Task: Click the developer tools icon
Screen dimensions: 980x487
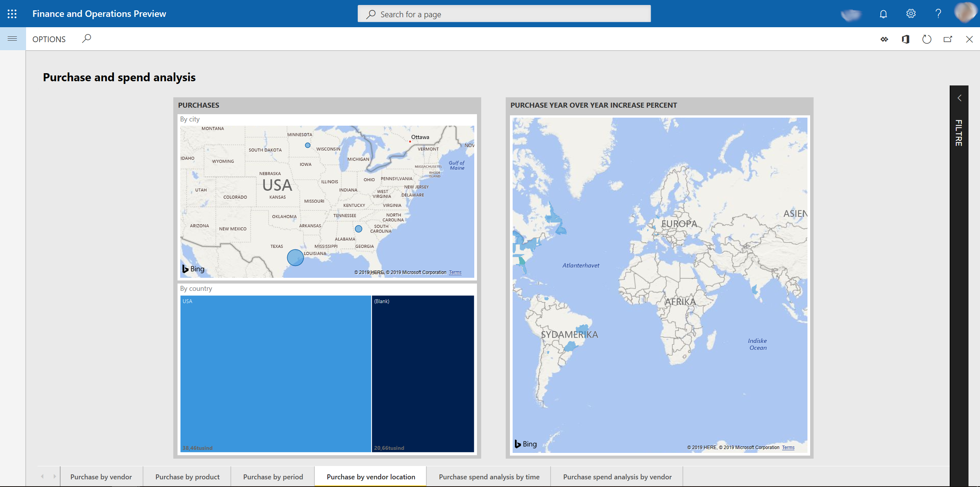Action: 884,39
